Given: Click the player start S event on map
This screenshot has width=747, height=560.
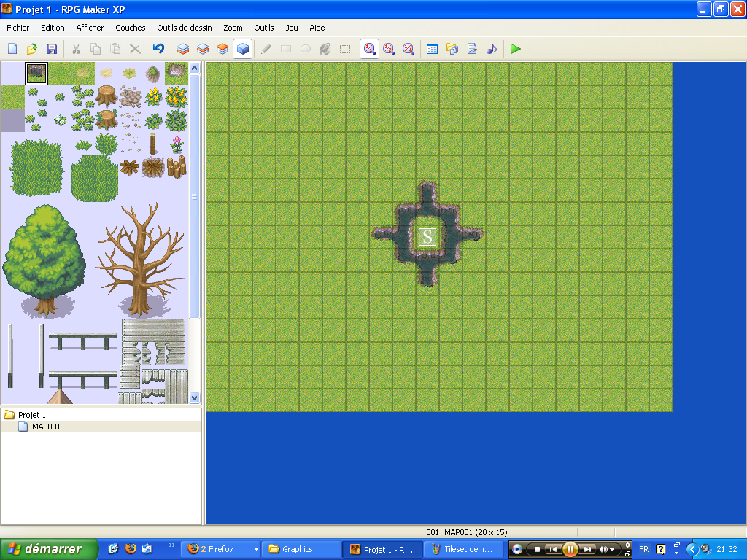Looking at the screenshot, I should (427, 237).
